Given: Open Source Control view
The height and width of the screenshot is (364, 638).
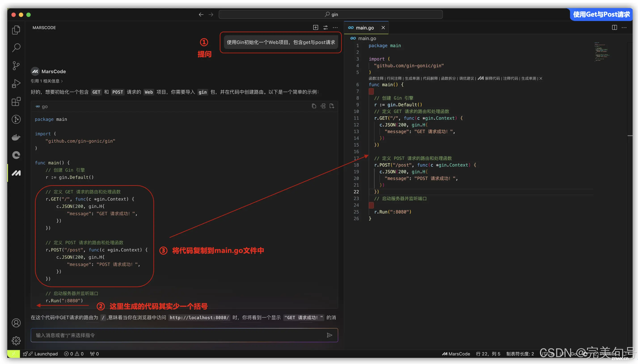Looking at the screenshot, I should pos(16,66).
